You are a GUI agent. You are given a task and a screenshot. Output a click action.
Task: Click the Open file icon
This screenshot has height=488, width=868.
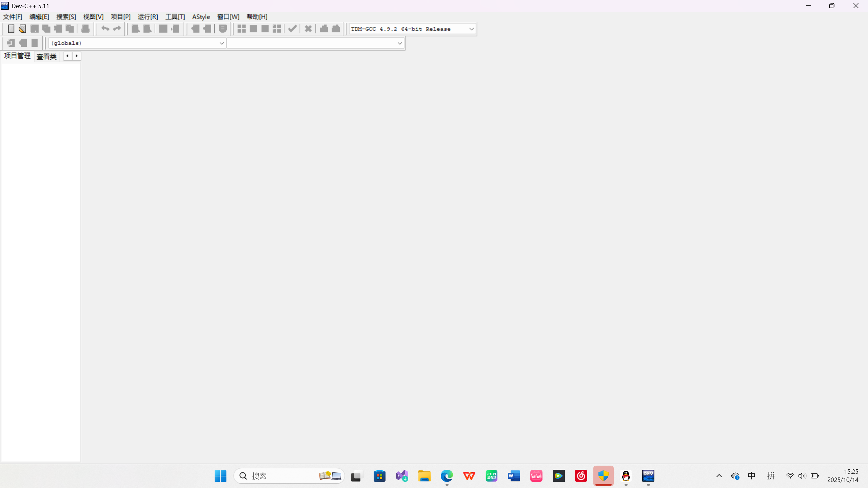[22, 29]
